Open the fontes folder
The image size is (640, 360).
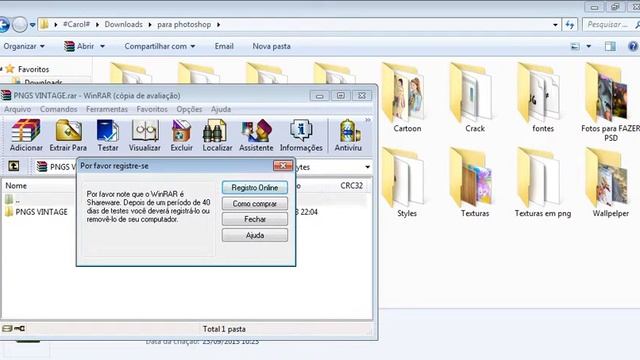542,98
